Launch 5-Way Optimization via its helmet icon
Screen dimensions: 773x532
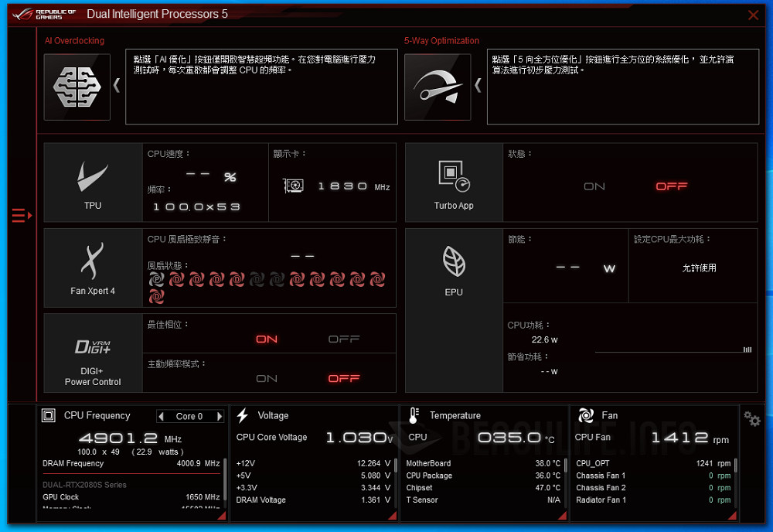click(x=438, y=86)
